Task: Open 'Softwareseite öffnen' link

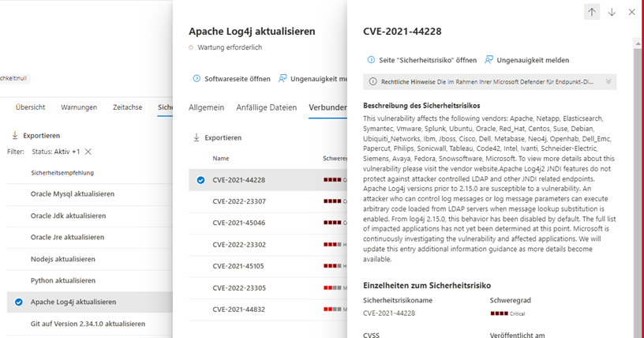Action: [232, 78]
